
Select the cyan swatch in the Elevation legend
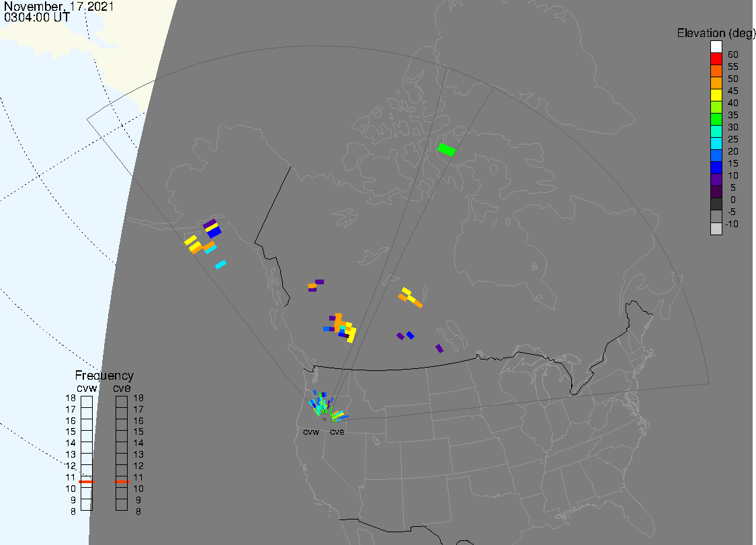tap(716, 144)
